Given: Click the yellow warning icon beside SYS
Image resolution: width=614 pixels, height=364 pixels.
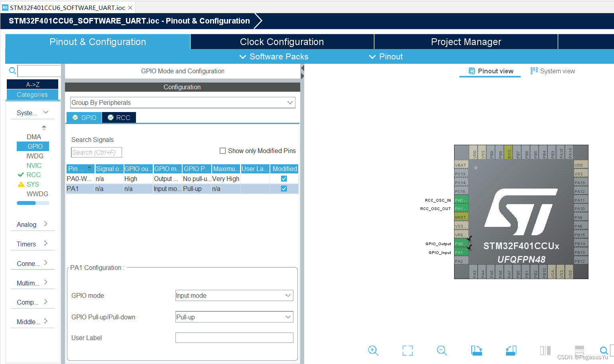Looking at the screenshot, I should click(x=21, y=184).
